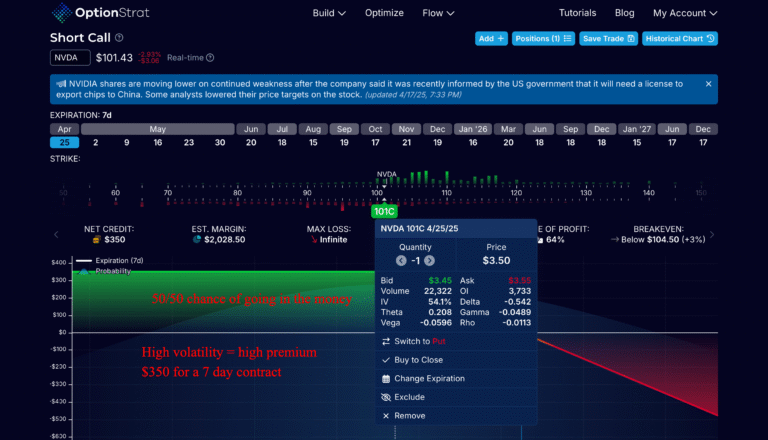The image size is (768, 440).
Task: Click the Save Trade disk icon
Action: [631, 38]
